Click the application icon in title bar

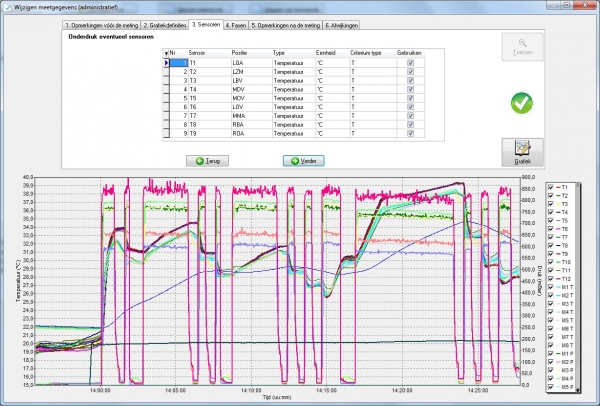pos(7,6)
